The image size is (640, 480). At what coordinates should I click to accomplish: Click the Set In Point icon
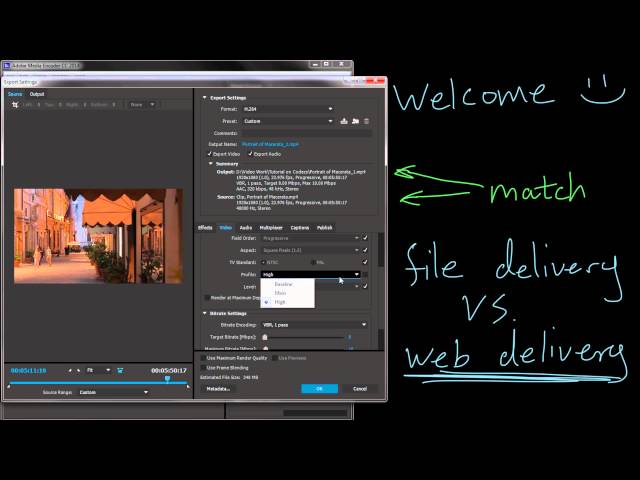tap(70, 370)
